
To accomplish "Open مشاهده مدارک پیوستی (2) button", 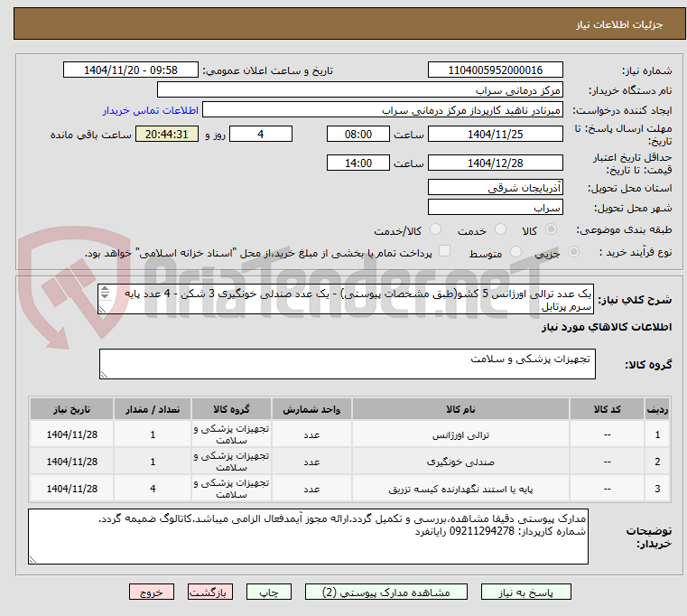I will tap(386, 592).
